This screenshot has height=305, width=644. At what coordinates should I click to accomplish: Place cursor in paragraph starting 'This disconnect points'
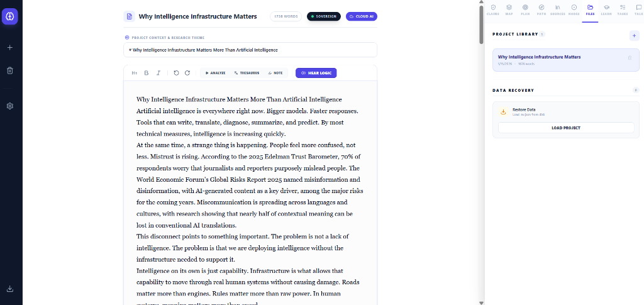coord(243,248)
